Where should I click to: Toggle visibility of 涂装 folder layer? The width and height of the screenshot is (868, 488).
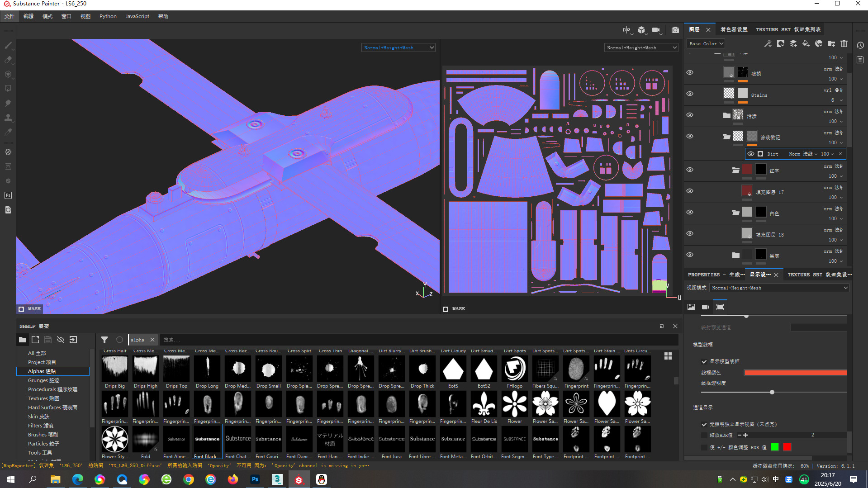pyautogui.click(x=690, y=136)
